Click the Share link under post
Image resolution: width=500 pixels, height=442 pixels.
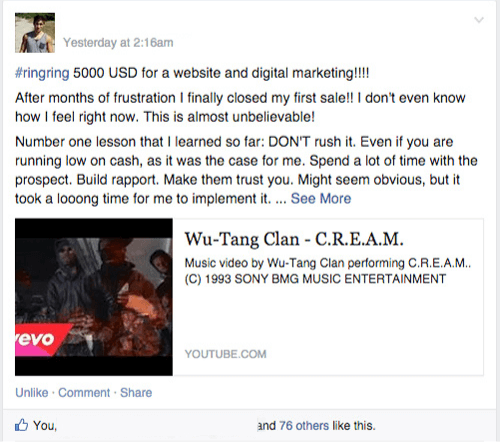point(136,393)
